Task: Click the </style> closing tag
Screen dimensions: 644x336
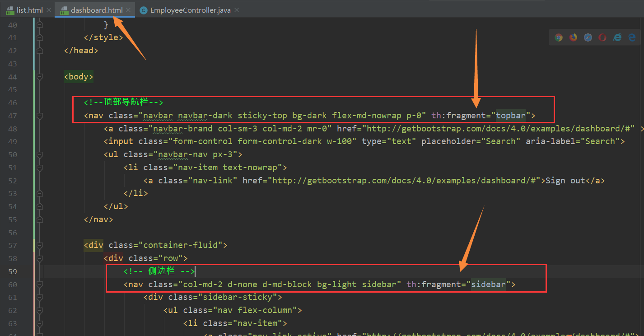Action: coord(103,37)
